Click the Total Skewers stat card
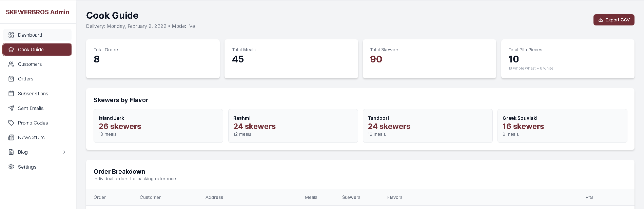 pyautogui.click(x=429, y=59)
